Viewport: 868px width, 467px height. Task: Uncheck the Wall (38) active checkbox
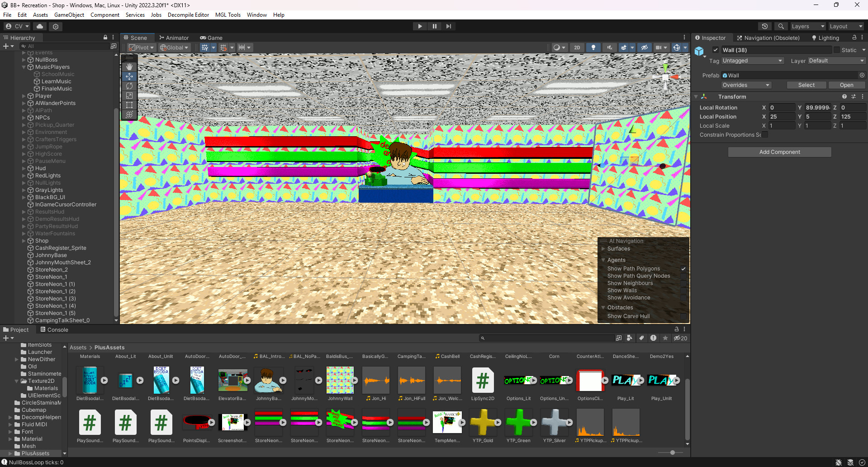716,50
